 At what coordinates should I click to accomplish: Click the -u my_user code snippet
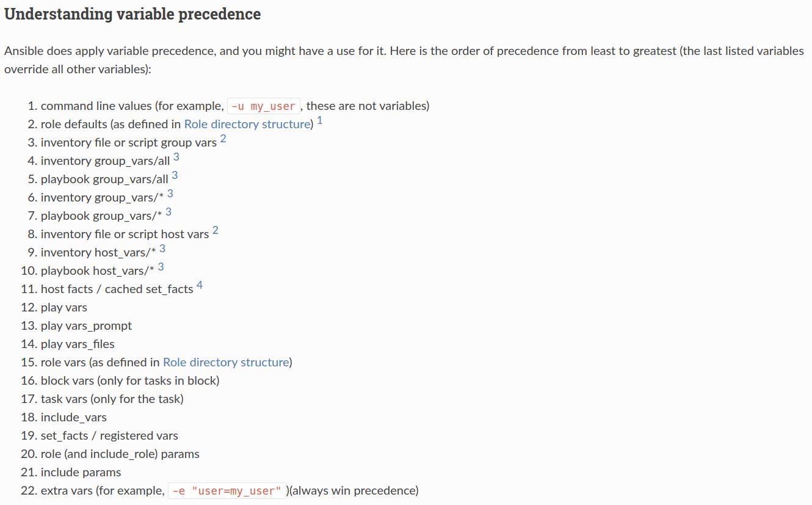click(x=263, y=106)
